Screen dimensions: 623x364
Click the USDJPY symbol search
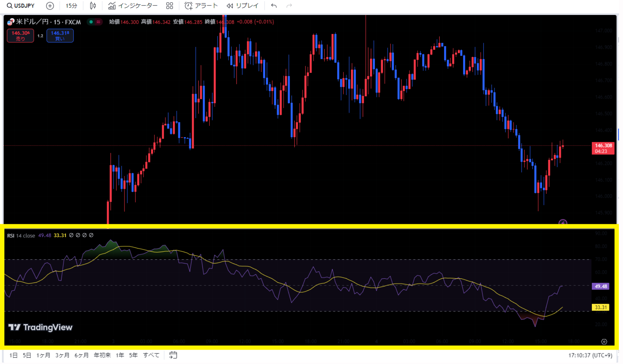click(21, 6)
